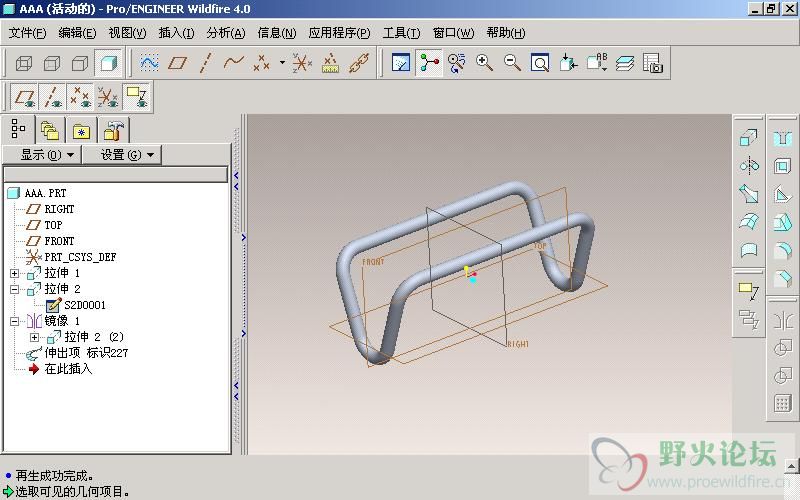
Task: Click the revolve tool in right toolbar
Action: pos(748,165)
